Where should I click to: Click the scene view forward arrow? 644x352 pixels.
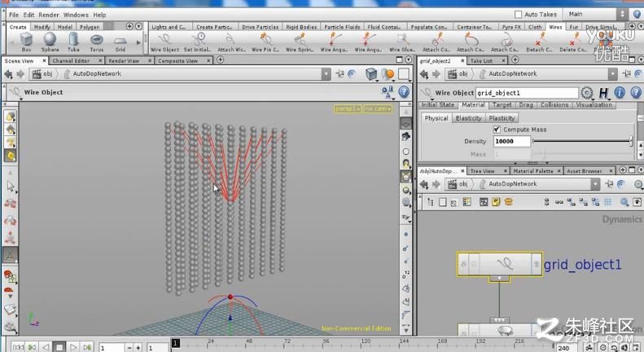[x=20, y=74]
